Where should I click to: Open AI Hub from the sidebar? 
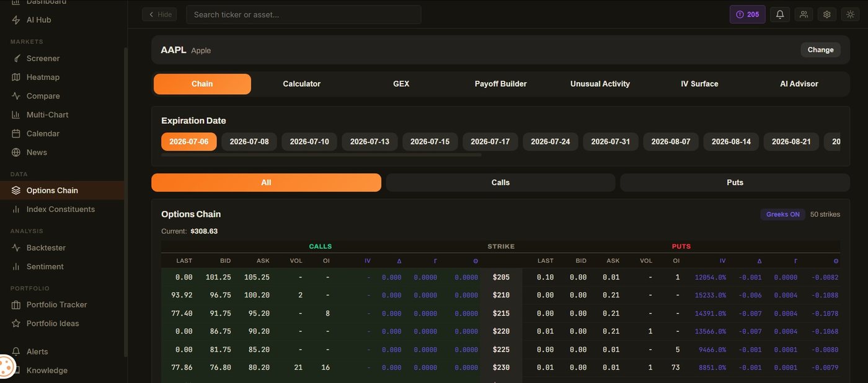tap(38, 20)
